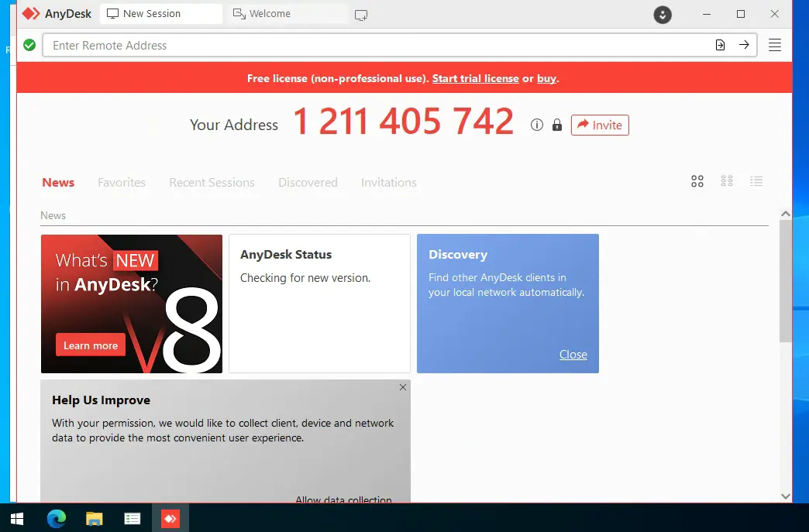809x532 pixels.
Task: Open a new tab with monitor-plus icon
Action: (x=361, y=15)
